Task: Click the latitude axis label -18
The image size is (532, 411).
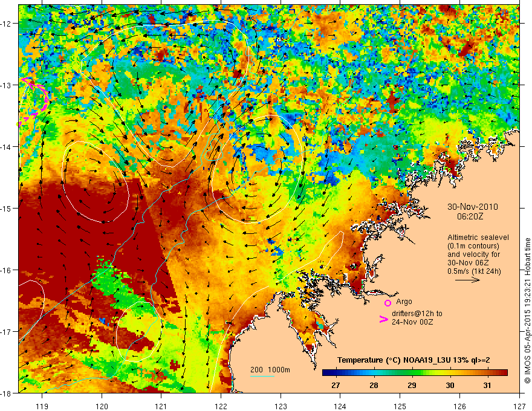Action: pos(6,393)
